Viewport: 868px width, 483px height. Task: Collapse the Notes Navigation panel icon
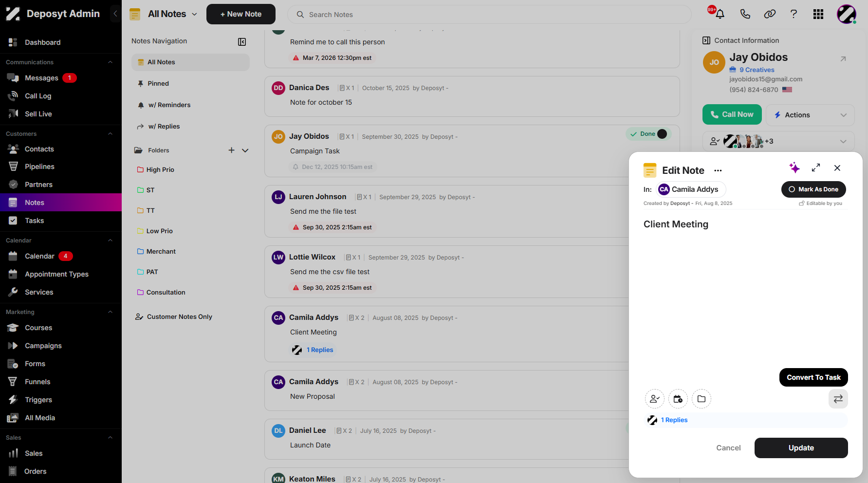coord(242,42)
